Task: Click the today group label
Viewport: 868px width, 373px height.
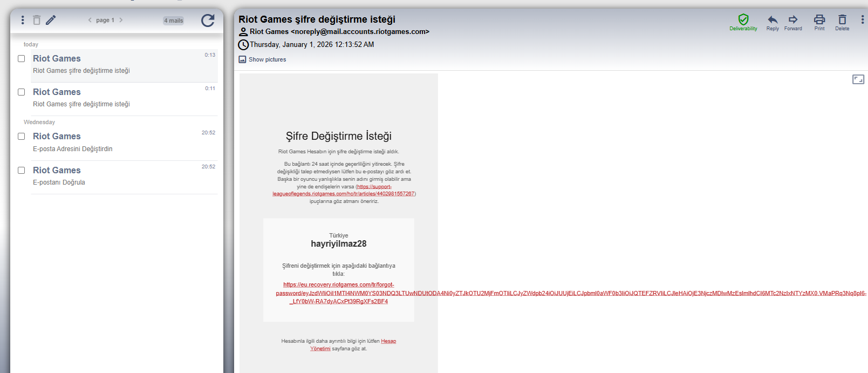Action: [31, 44]
